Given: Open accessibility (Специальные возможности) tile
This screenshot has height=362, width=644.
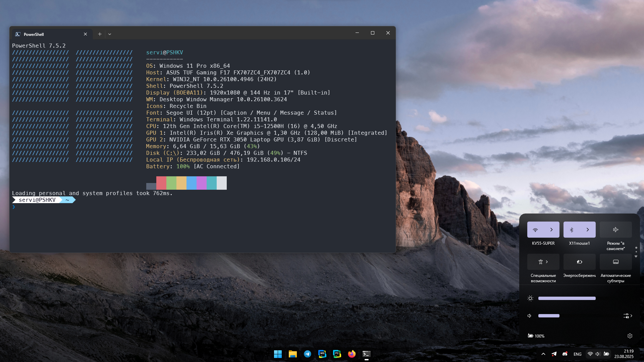Looking at the screenshot, I should click(543, 262).
